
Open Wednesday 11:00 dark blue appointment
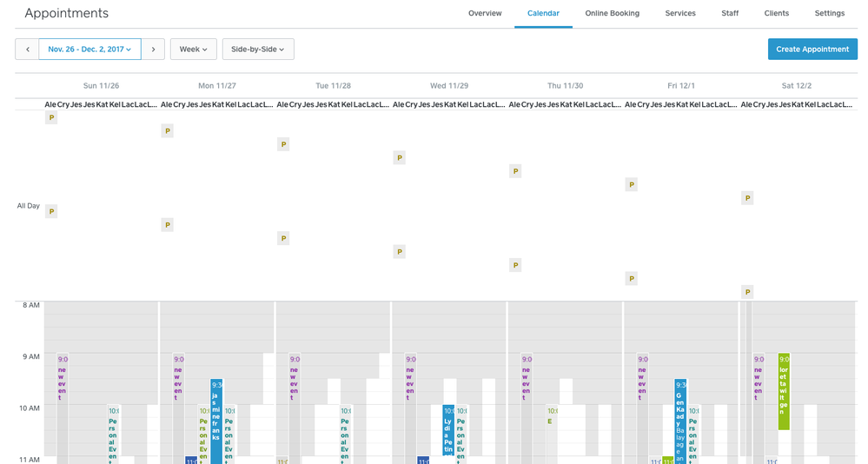pyautogui.click(x=423, y=461)
